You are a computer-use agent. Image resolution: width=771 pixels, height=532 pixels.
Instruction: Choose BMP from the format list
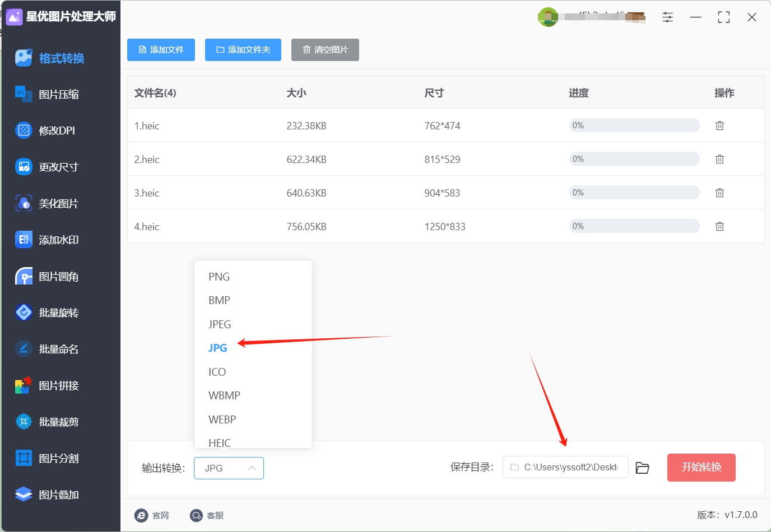click(x=219, y=300)
